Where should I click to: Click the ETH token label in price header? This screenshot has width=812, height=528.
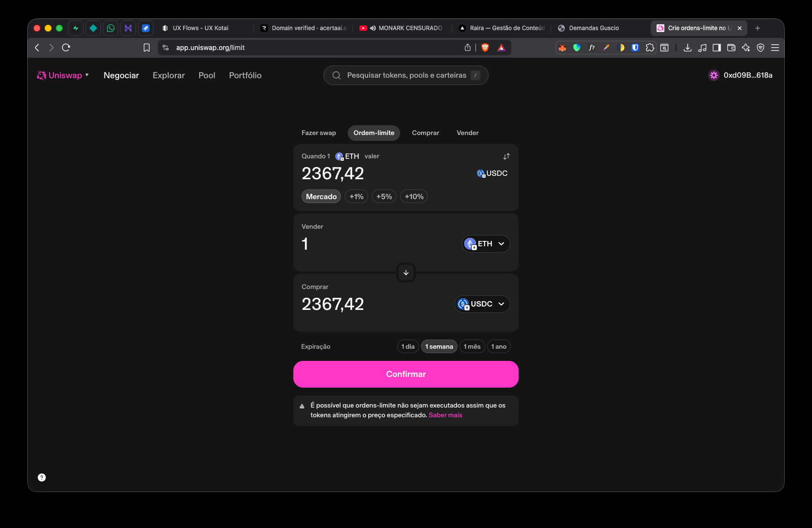click(347, 156)
